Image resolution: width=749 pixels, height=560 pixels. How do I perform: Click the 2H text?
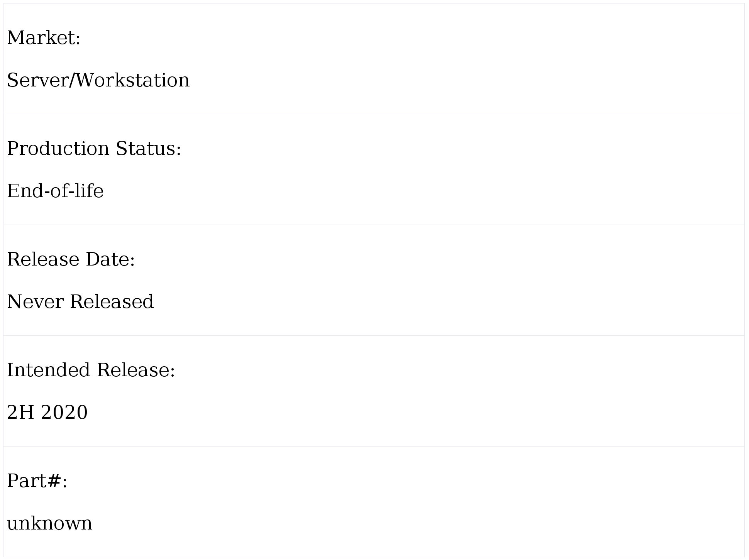[x=21, y=413]
